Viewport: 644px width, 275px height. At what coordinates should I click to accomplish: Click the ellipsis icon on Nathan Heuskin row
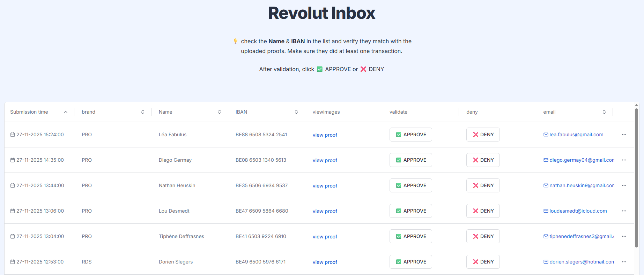[624, 185]
